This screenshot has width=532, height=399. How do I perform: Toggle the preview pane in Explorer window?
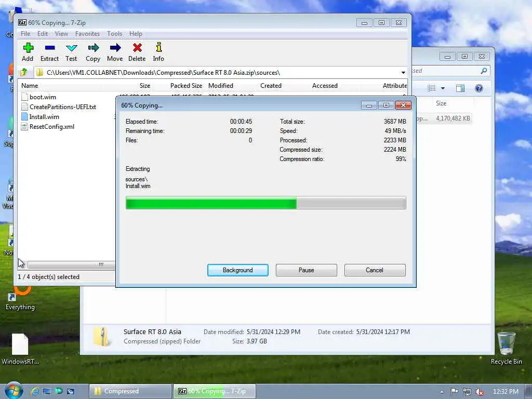point(460,88)
